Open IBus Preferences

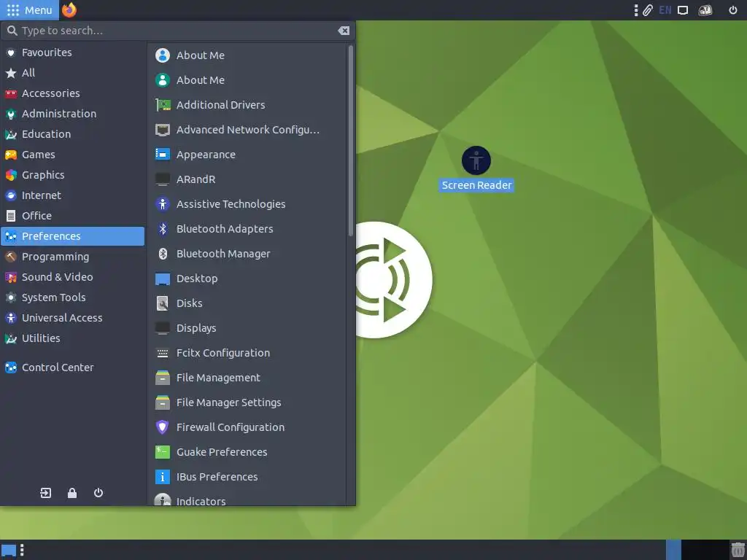click(x=248, y=477)
